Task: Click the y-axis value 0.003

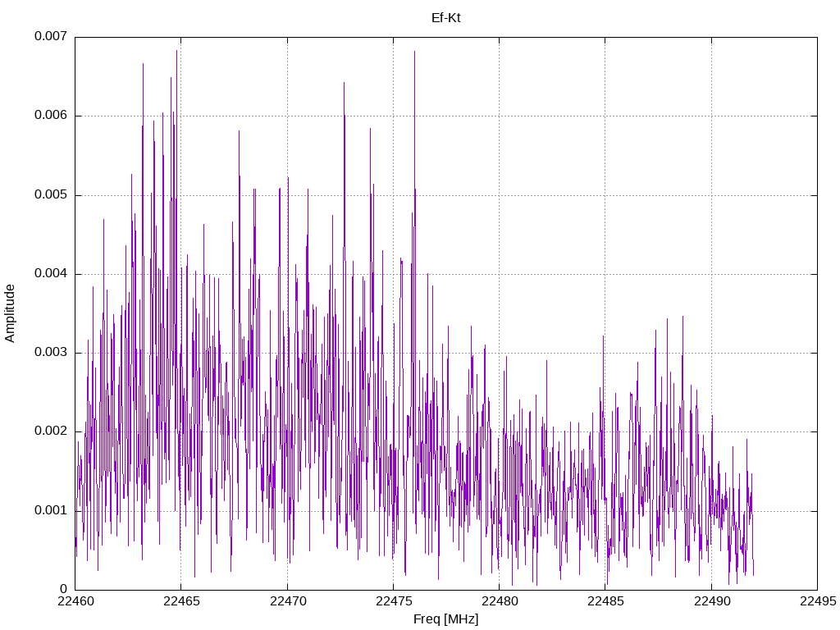Action: pyautogui.click(x=51, y=352)
